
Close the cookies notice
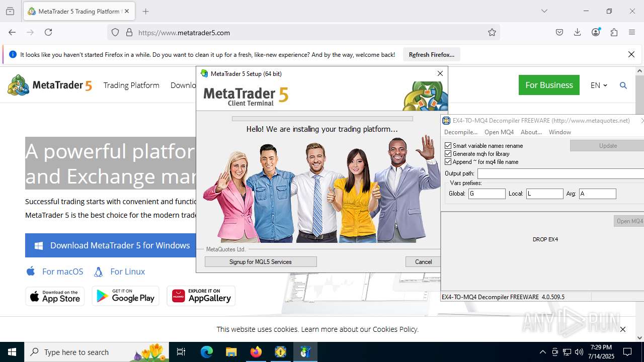pyautogui.click(x=623, y=329)
